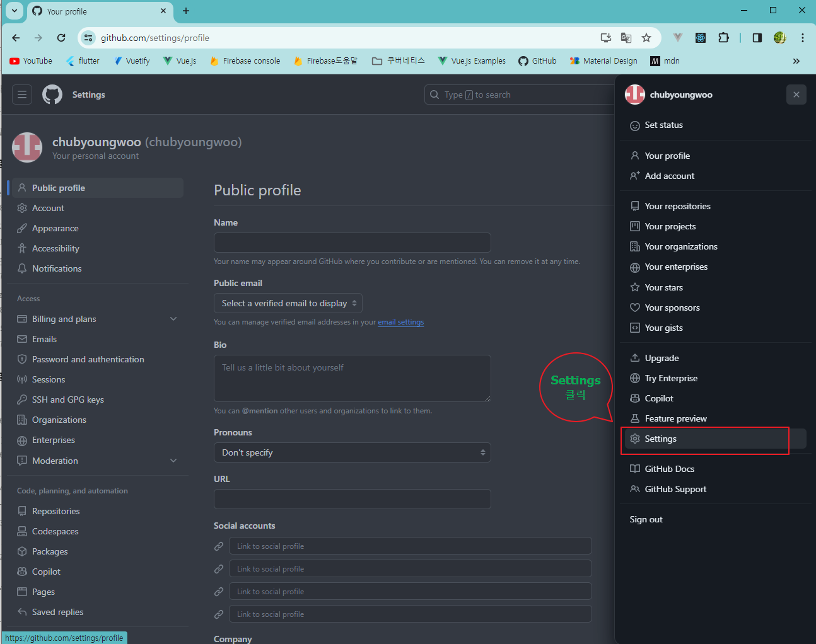Click the gear icon beside Account in sidebar
Screen dimensions: 816x644
point(22,208)
